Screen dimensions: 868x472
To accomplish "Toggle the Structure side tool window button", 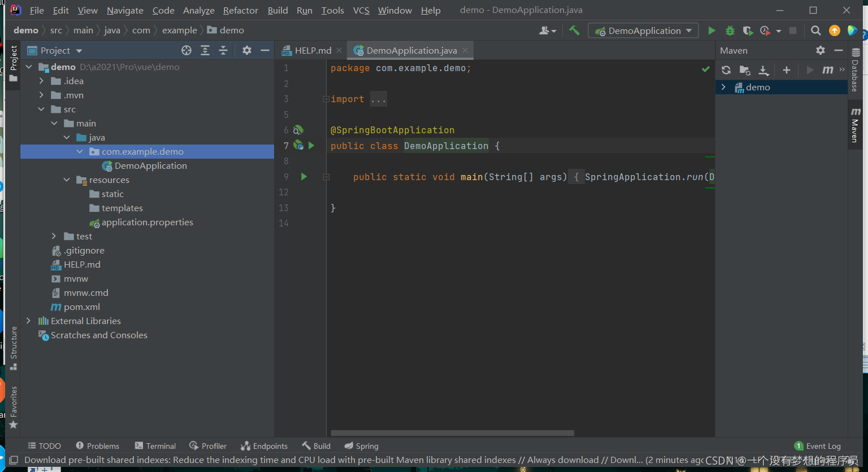I will click(x=14, y=348).
